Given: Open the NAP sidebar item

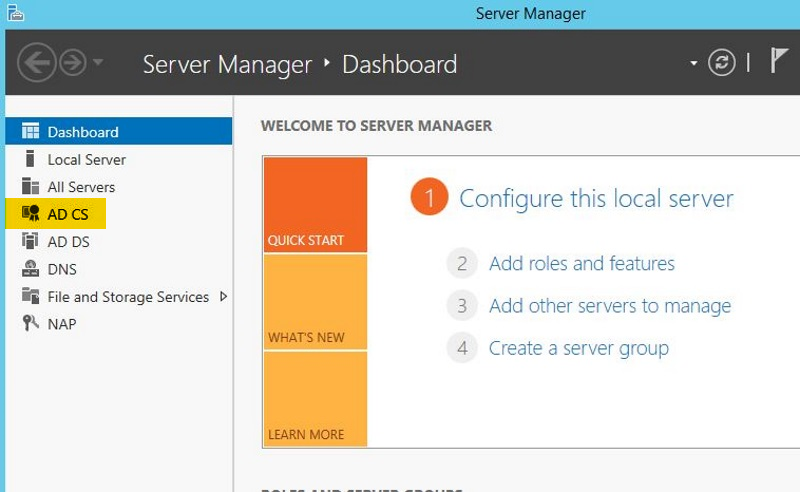Looking at the screenshot, I should coord(62,324).
